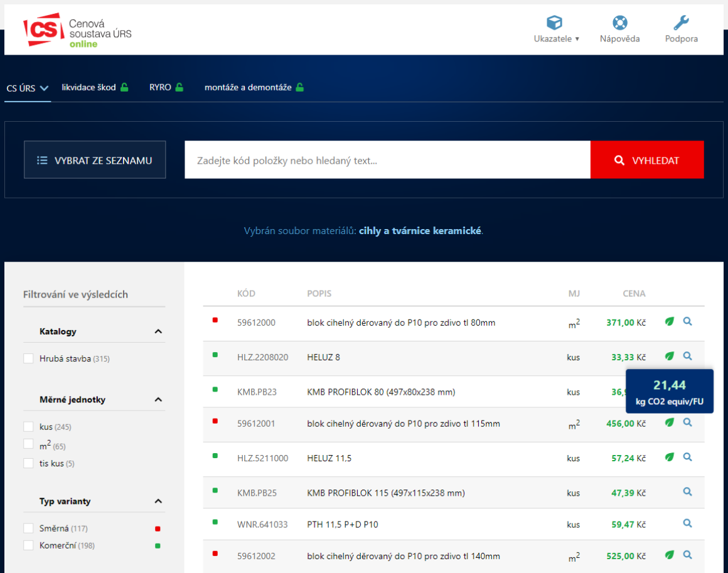
Task: Collapse the Měrné jednotky filter section
Action: coord(158,400)
